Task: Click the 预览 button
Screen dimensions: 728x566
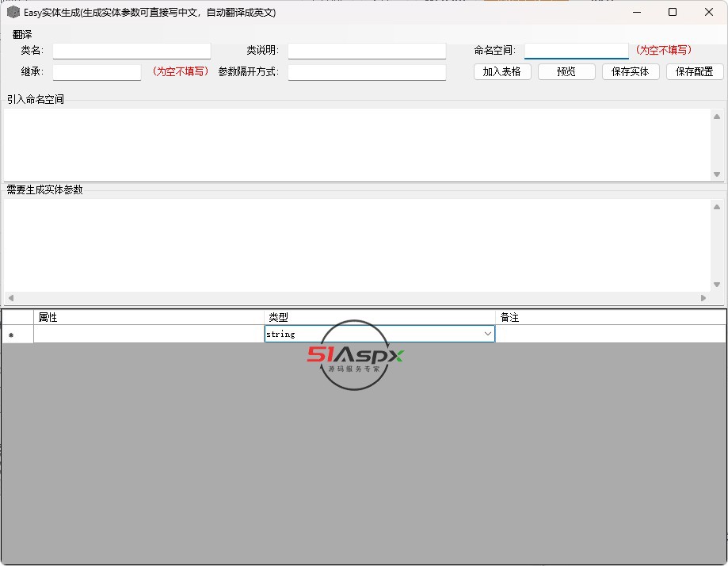Action: tap(566, 71)
